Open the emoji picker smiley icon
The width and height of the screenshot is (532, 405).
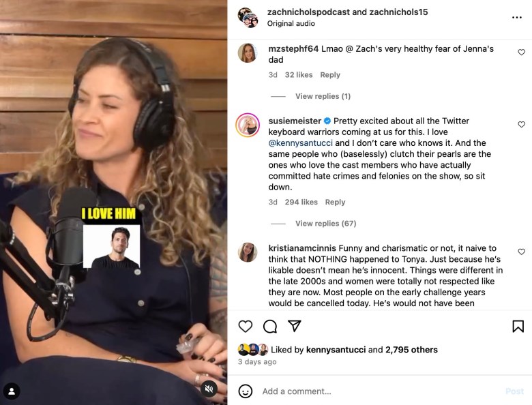pyautogui.click(x=246, y=391)
